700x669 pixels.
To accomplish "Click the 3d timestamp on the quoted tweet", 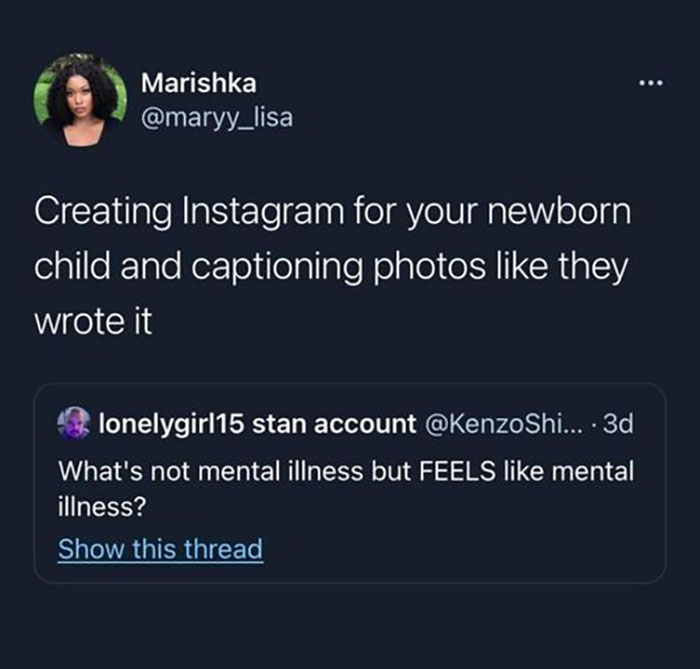I will [x=618, y=424].
